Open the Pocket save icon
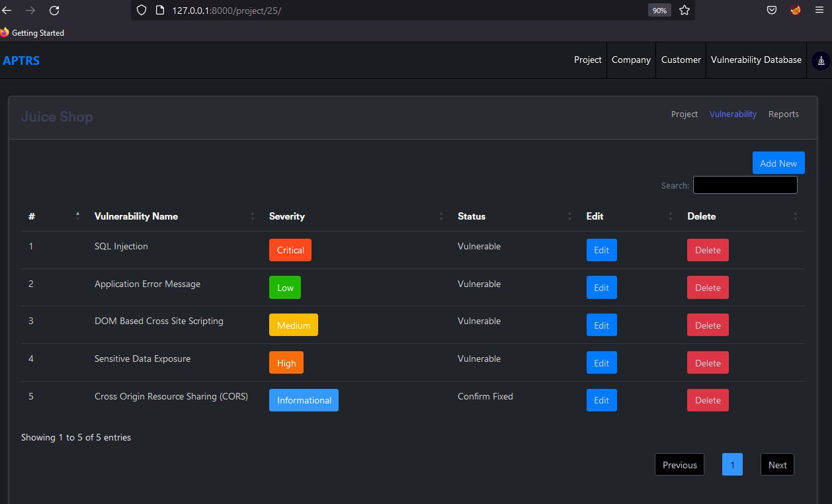 coord(772,10)
